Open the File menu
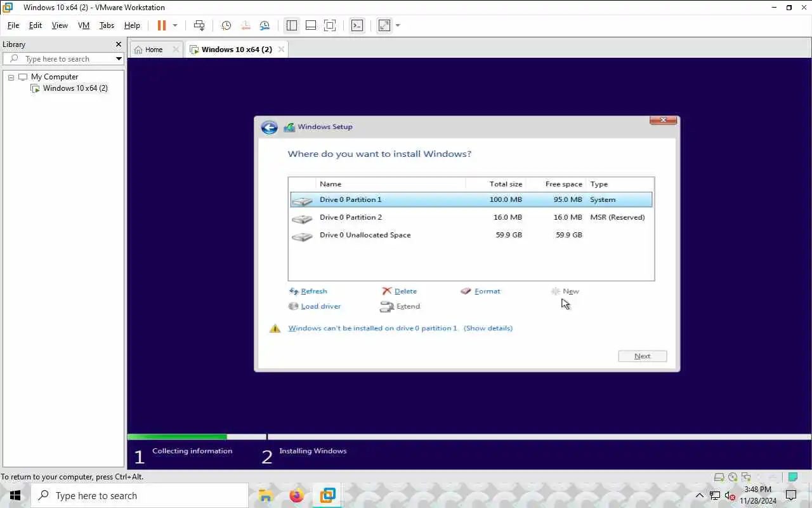This screenshot has height=508, width=812. coord(13,25)
